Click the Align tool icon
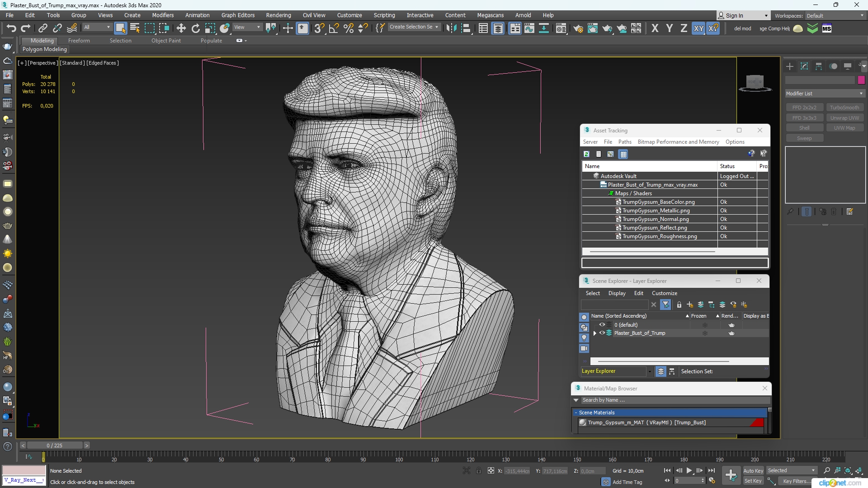Screen dimensions: 868x488 466,28
